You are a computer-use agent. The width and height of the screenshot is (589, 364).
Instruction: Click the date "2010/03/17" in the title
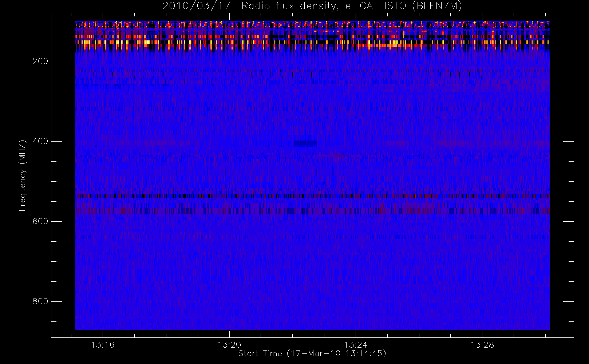(196, 6)
